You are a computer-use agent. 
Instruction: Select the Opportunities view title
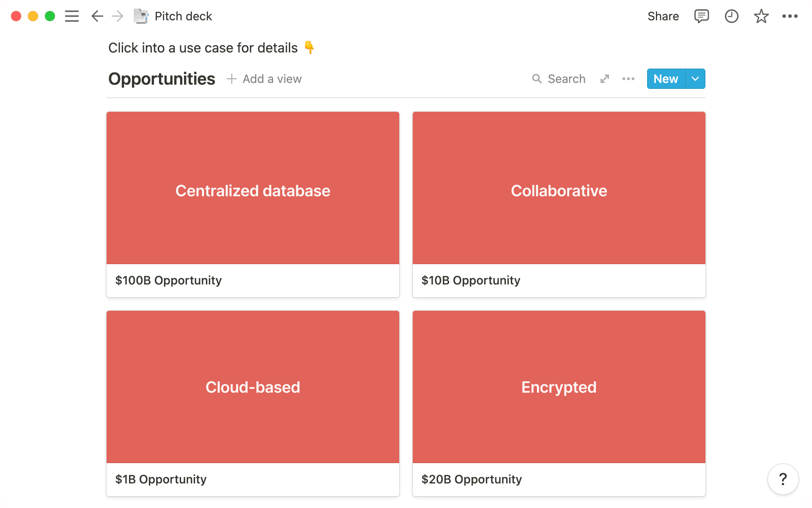coord(162,79)
